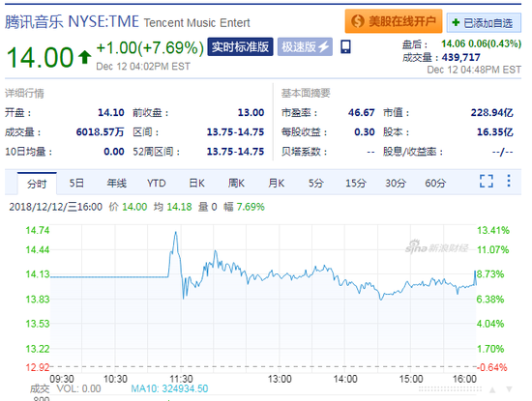Click the volume value 6018.57万
This screenshot has width=532, height=401.
100,131
